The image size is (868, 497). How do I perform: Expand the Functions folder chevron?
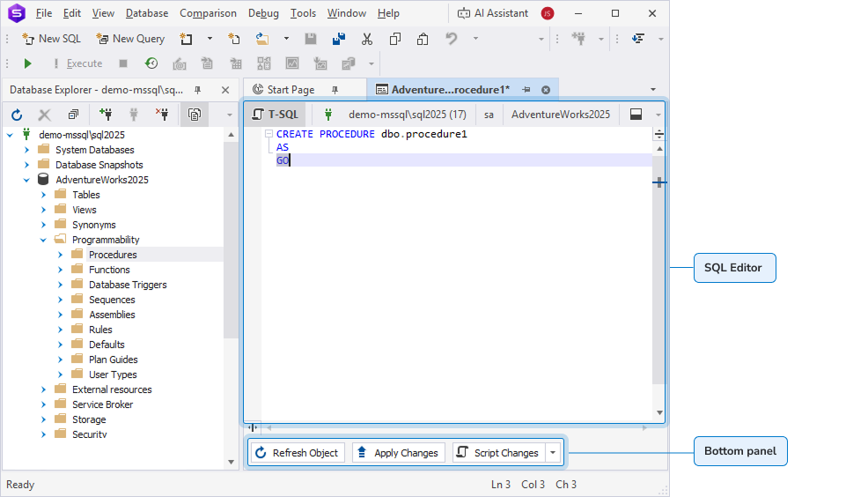pos(61,270)
